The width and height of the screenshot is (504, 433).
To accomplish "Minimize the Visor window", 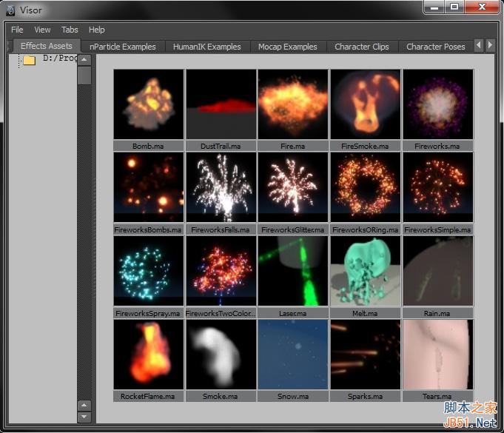I will [434, 7].
